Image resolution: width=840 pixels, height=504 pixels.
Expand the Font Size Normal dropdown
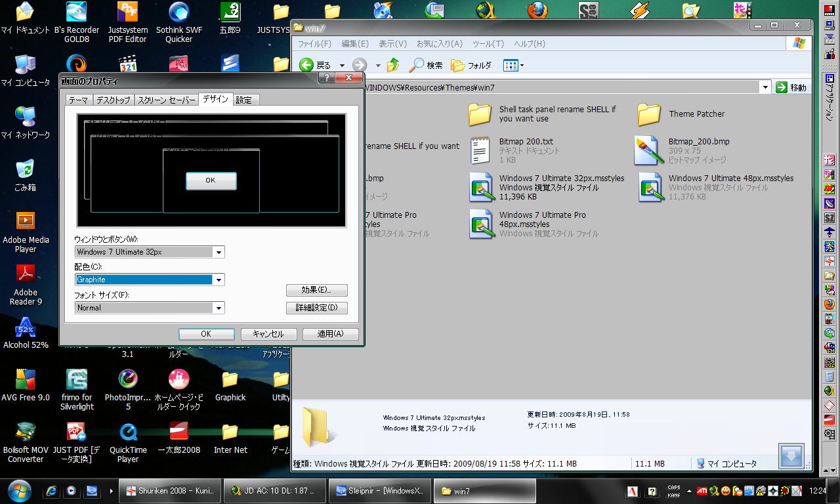[x=219, y=308]
